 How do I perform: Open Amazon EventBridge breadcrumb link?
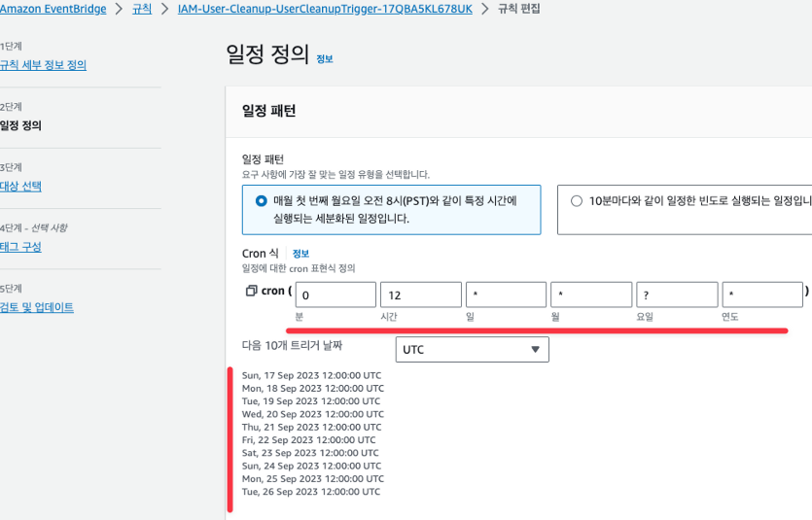[53, 9]
